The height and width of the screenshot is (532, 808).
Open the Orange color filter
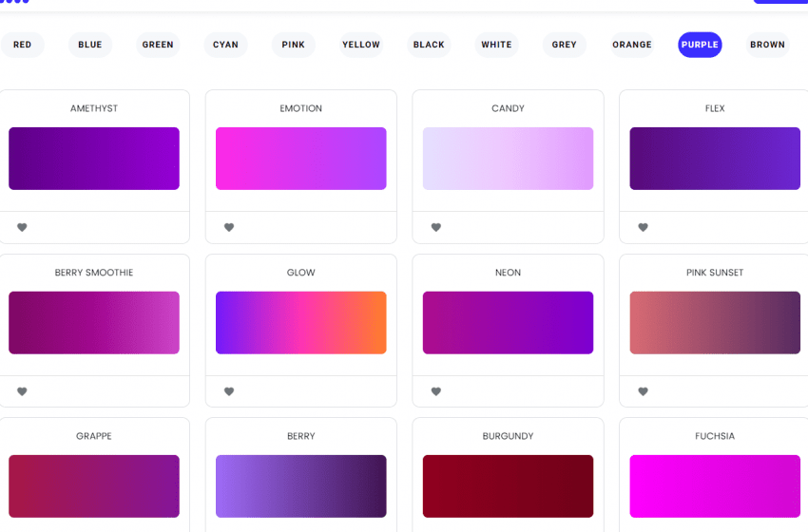pyautogui.click(x=632, y=45)
